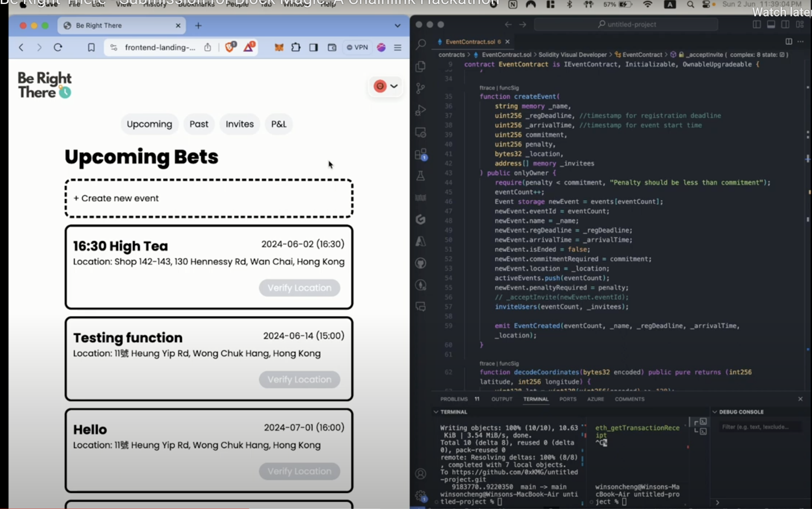Open Run and Debug view
812x509 pixels.
point(421,110)
